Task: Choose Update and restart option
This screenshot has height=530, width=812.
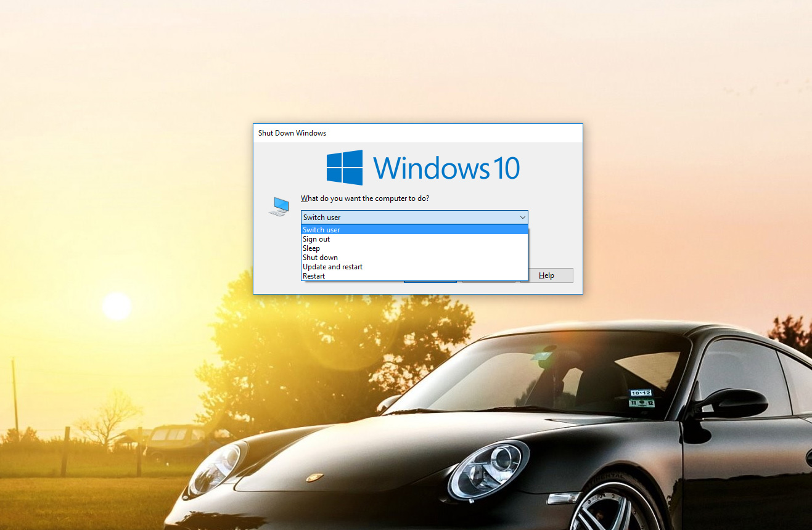Action: pyautogui.click(x=414, y=267)
